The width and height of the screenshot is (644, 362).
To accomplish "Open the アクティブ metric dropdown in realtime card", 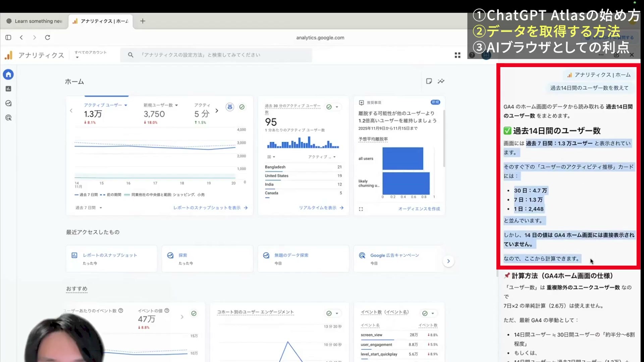I will tap(322, 157).
